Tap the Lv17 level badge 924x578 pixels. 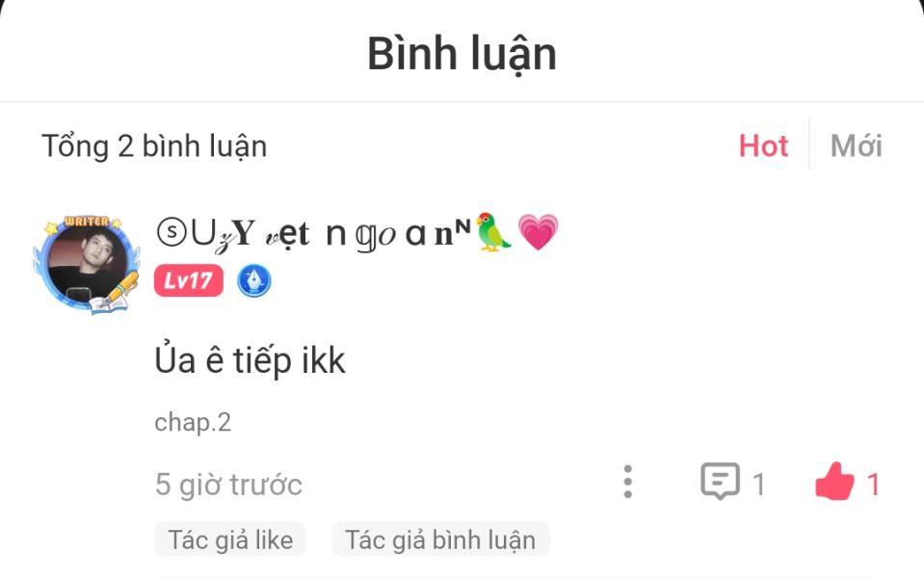point(189,280)
